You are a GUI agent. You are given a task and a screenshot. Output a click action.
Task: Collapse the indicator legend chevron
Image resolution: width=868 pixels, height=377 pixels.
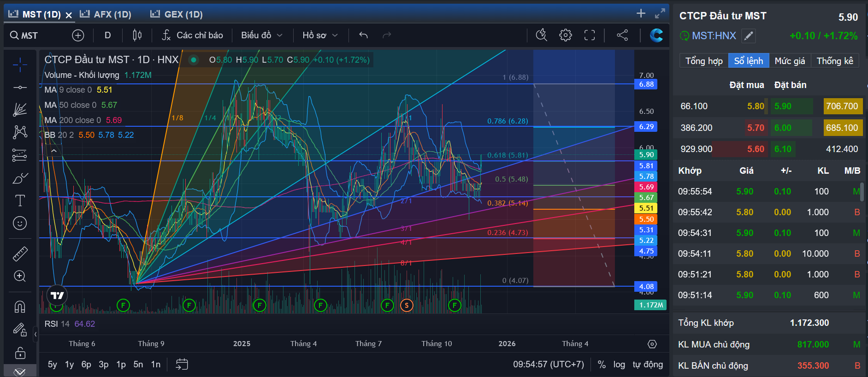pyautogui.click(x=54, y=151)
